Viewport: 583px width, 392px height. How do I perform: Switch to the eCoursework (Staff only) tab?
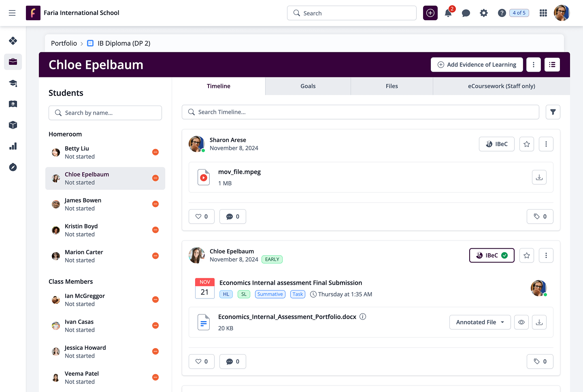(x=501, y=86)
